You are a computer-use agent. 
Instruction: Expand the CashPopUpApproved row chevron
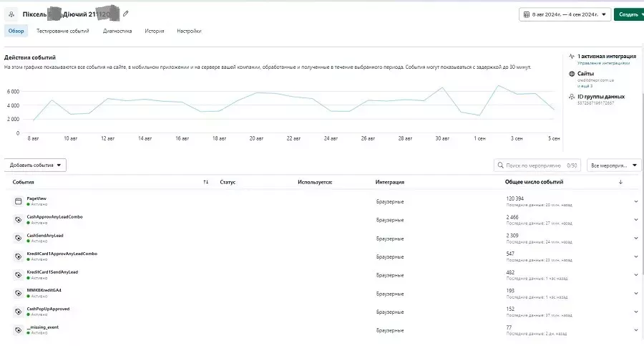636,312
